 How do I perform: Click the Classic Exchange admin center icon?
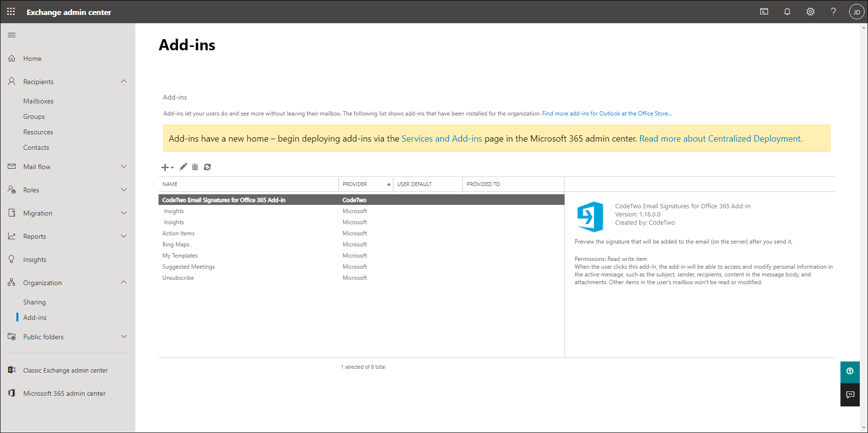point(12,370)
